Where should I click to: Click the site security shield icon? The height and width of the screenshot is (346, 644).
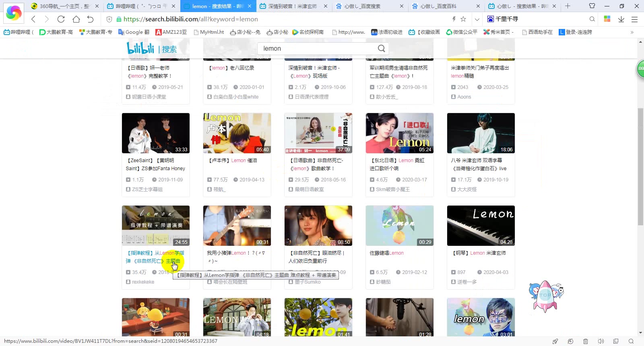[x=109, y=19]
